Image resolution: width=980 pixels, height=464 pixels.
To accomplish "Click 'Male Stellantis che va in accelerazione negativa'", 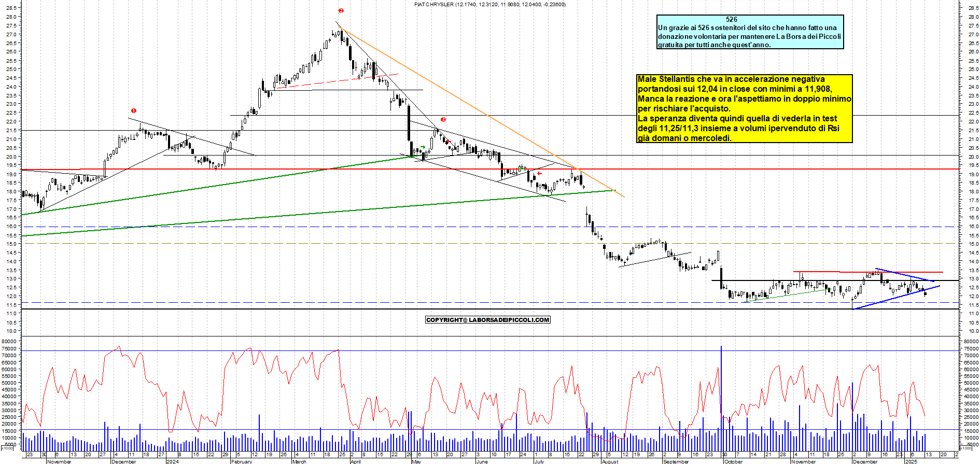I will coord(731,79).
